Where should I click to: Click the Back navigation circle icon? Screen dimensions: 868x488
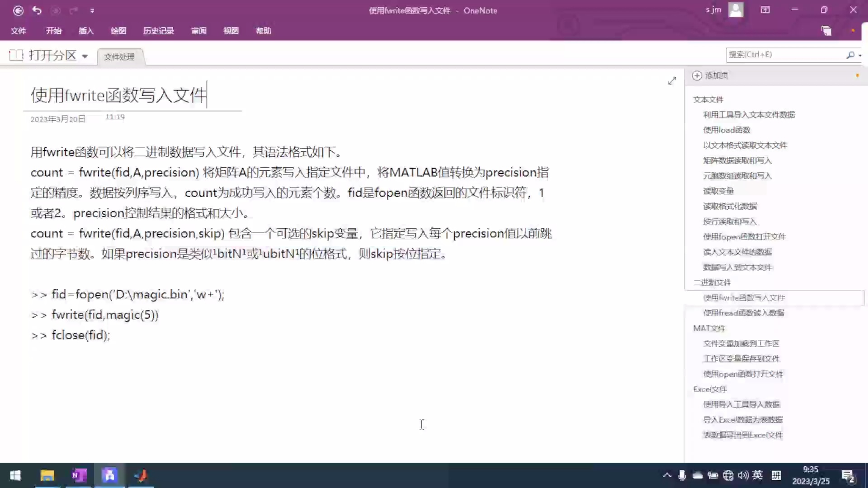click(x=19, y=10)
